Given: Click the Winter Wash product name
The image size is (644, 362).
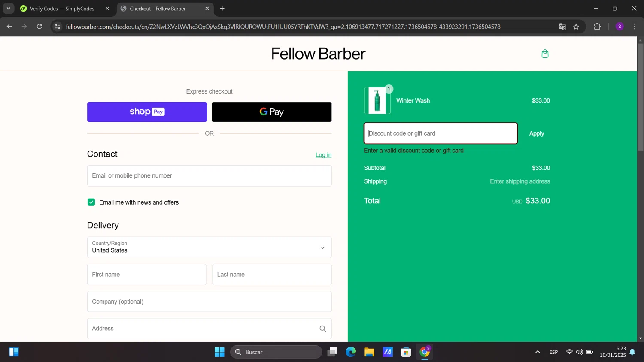Looking at the screenshot, I should tap(413, 101).
